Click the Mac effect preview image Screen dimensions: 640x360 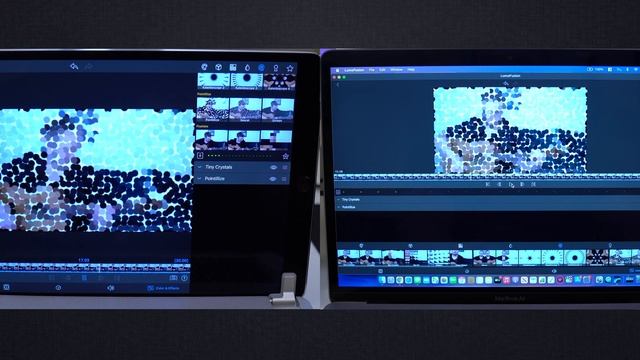point(510,130)
